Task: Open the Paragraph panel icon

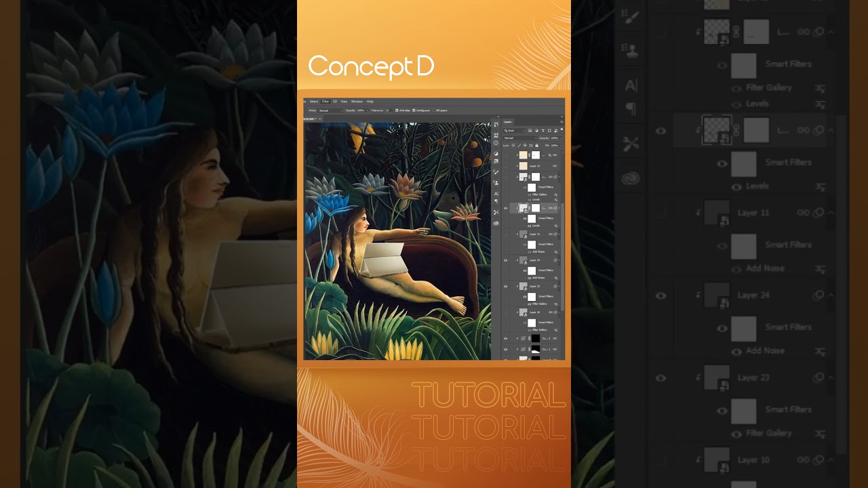Action: tap(496, 201)
